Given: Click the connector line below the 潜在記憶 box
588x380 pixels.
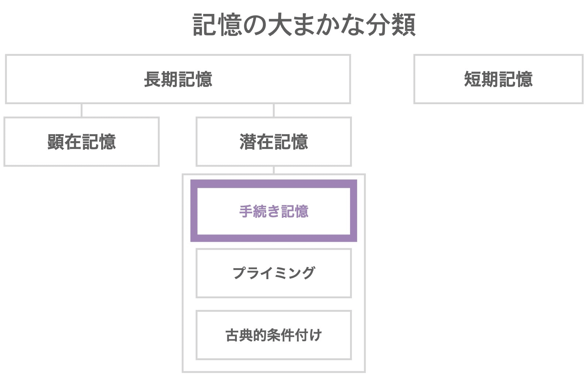Looking at the screenshot, I should pyautogui.click(x=274, y=170).
